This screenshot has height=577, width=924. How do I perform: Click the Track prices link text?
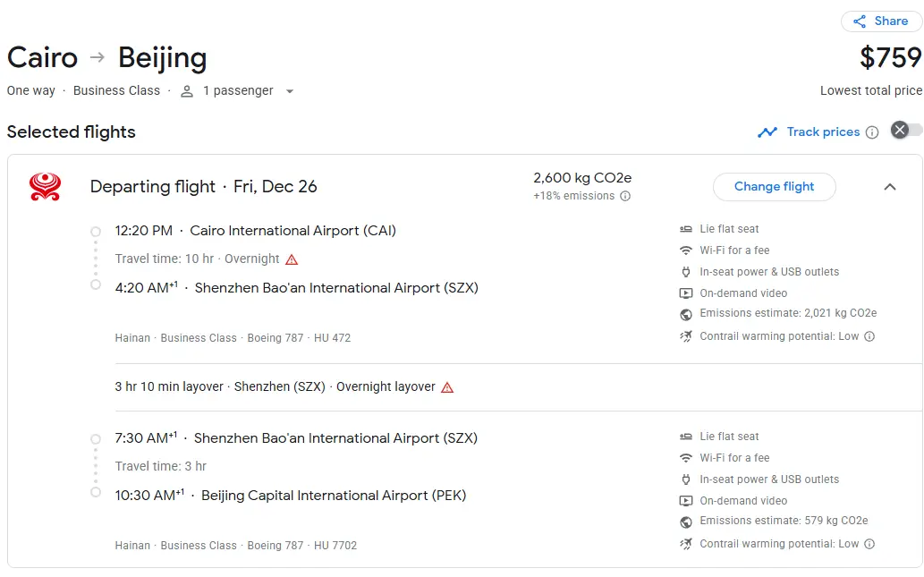coord(823,132)
